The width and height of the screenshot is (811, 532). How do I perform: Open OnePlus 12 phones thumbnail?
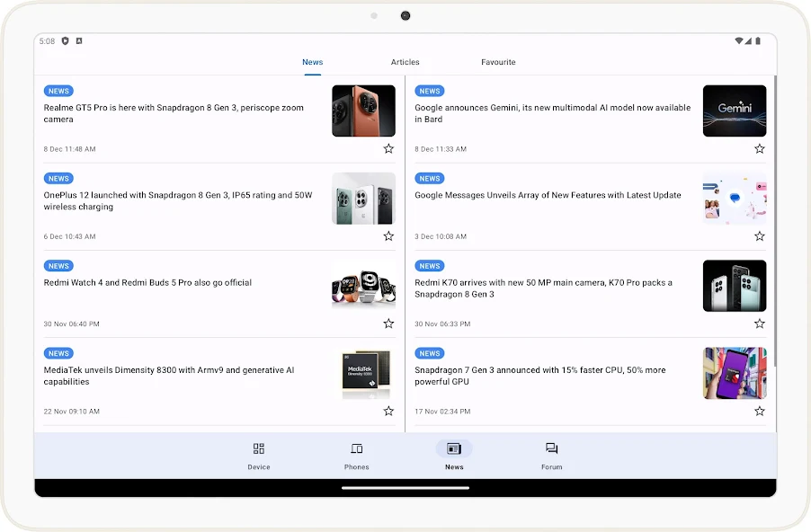pyautogui.click(x=363, y=198)
